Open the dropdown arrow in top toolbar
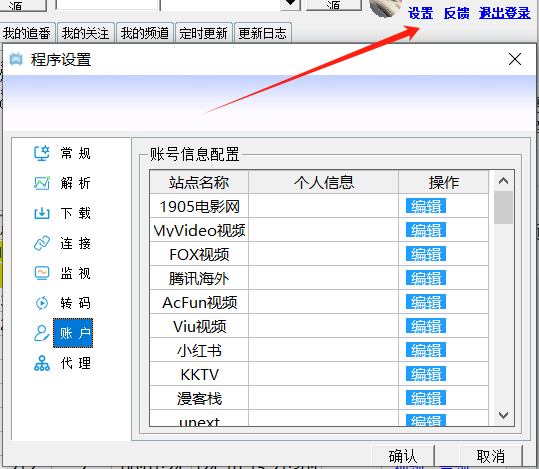 pyautogui.click(x=290, y=4)
